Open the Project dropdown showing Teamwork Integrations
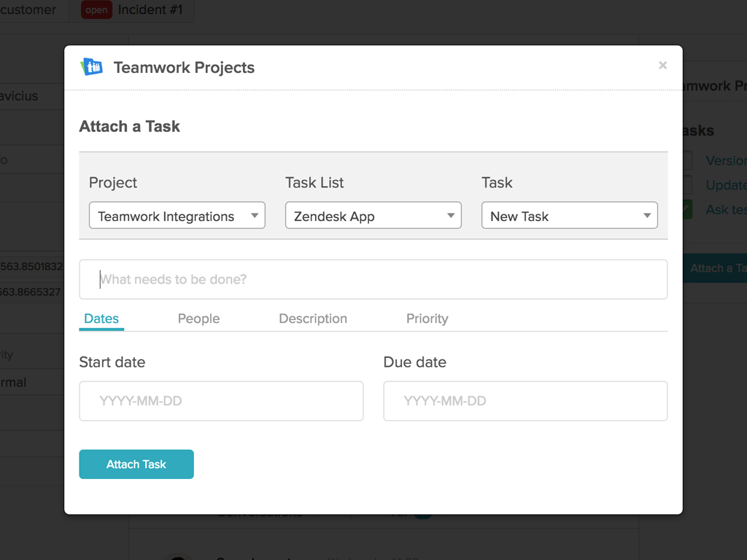 click(177, 216)
